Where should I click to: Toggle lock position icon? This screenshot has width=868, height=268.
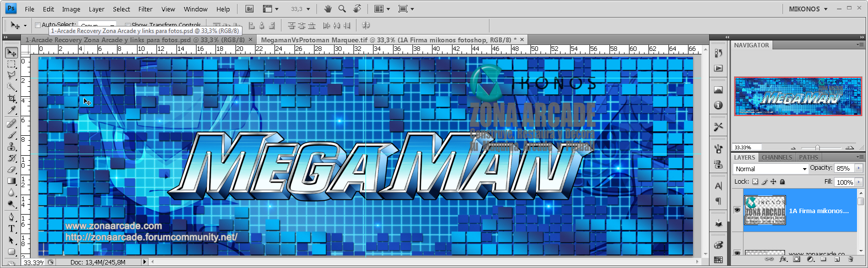click(x=773, y=182)
